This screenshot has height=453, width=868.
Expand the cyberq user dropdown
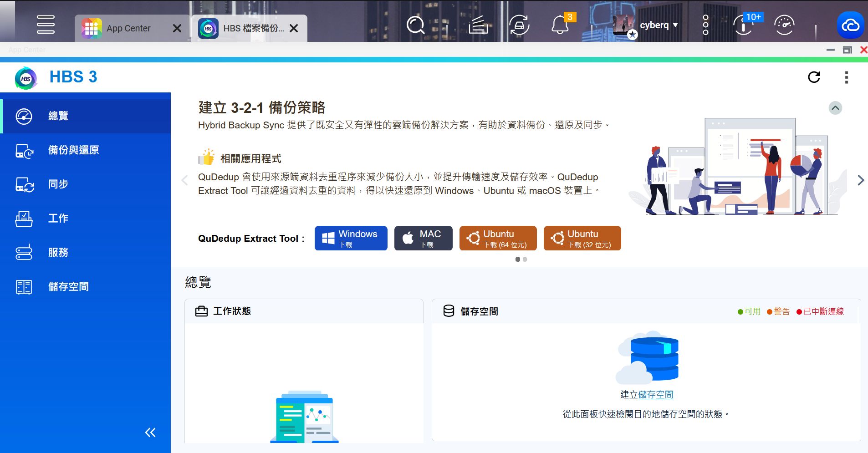point(675,25)
